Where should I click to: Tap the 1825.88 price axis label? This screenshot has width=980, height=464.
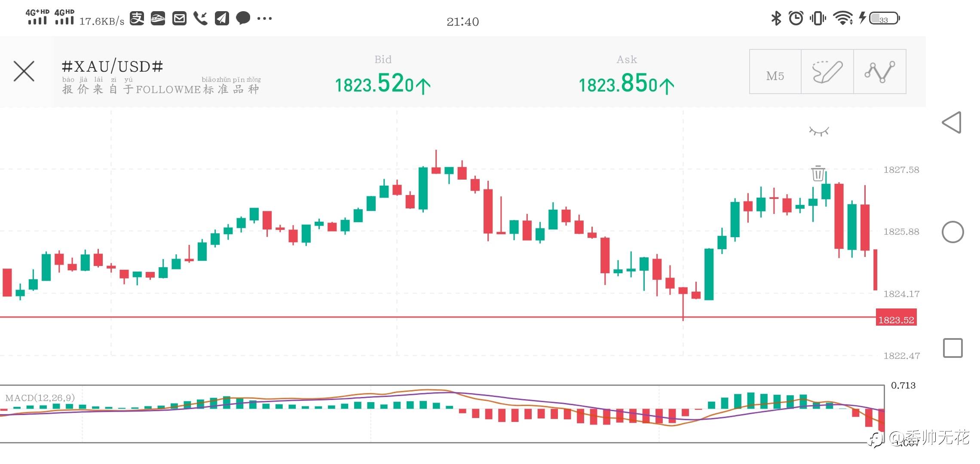901,232
